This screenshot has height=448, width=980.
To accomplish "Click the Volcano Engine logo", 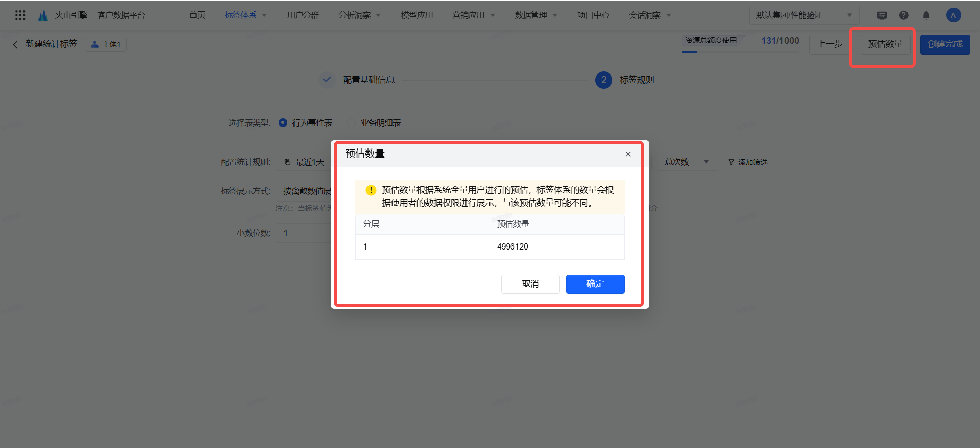I will pos(43,15).
